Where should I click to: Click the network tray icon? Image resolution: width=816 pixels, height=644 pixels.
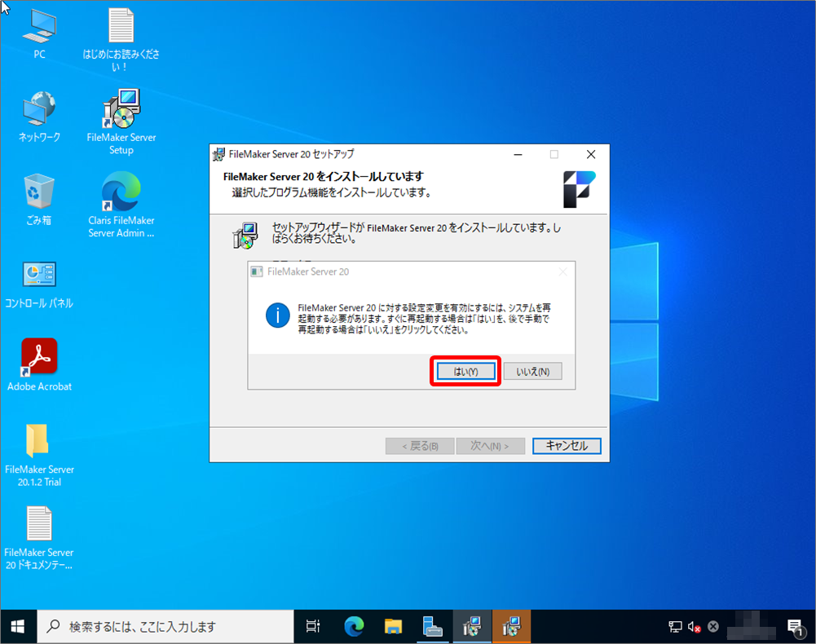(x=675, y=627)
